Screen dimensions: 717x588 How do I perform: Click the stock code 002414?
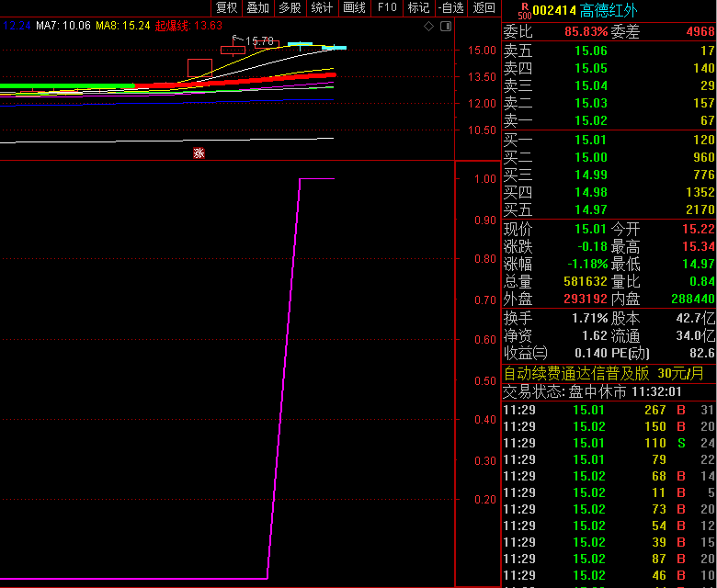(x=554, y=10)
